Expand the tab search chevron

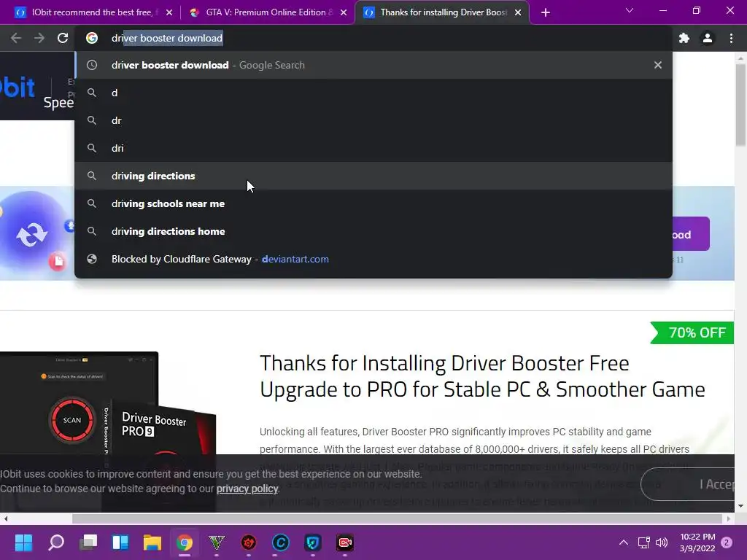click(x=630, y=10)
